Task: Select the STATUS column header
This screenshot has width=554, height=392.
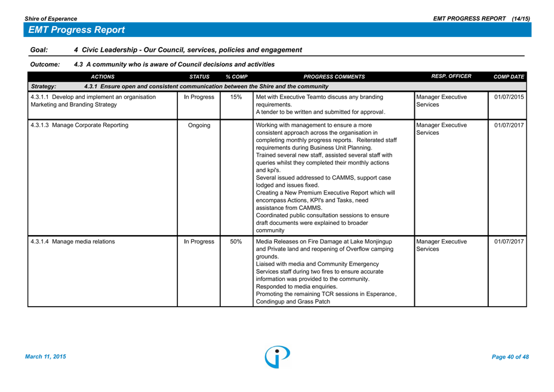Action: [x=199, y=77]
